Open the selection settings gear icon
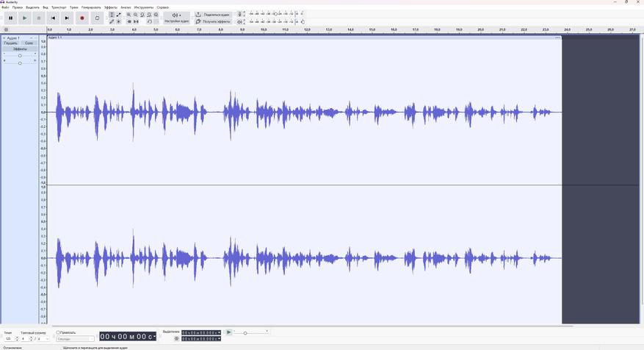 pos(177,338)
